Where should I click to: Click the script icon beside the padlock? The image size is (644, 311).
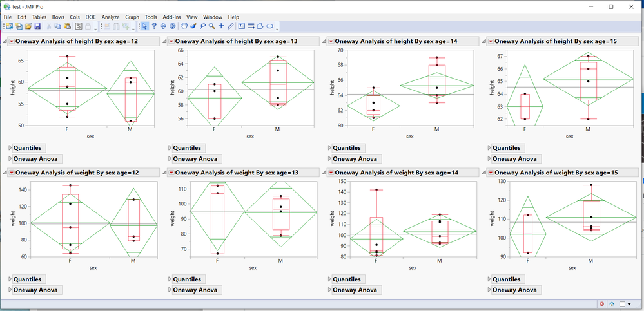point(79,26)
